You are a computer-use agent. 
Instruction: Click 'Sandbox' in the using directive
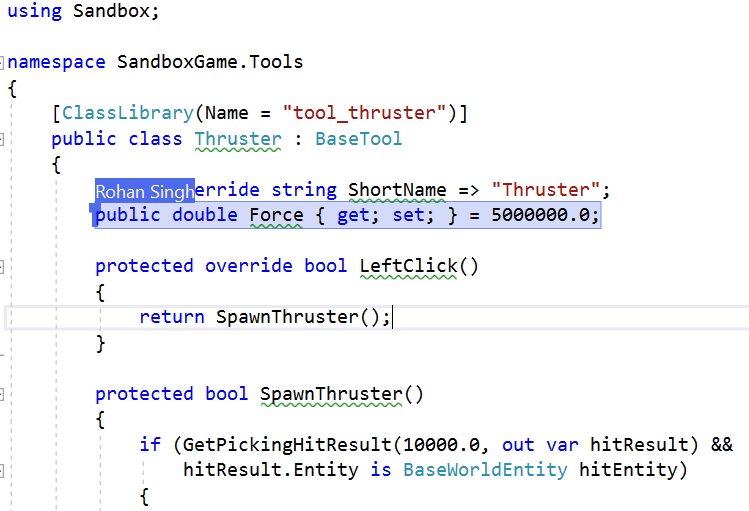(x=111, y=11)
